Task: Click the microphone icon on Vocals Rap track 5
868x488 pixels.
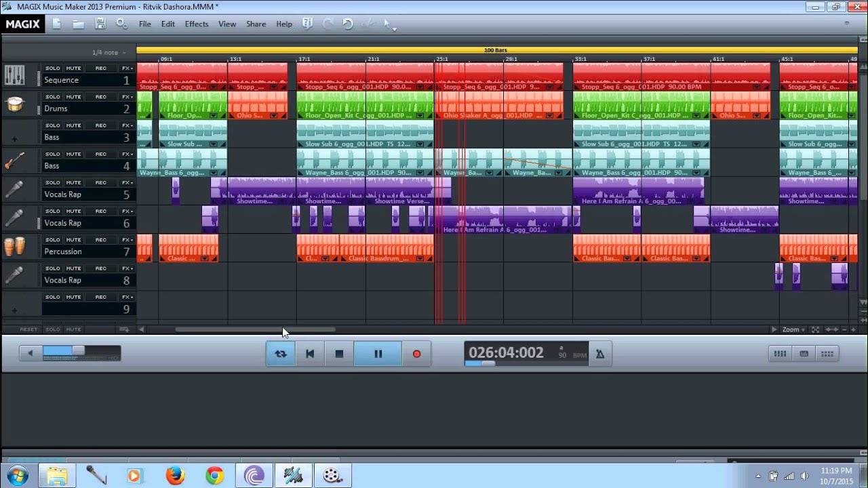Action: 14,190
